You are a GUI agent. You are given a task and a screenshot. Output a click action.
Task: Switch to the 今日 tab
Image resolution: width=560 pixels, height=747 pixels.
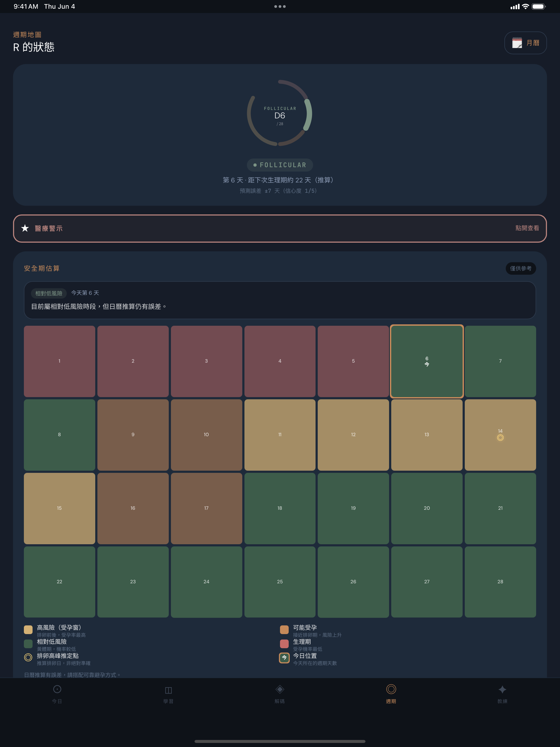(x=57, y=694)
